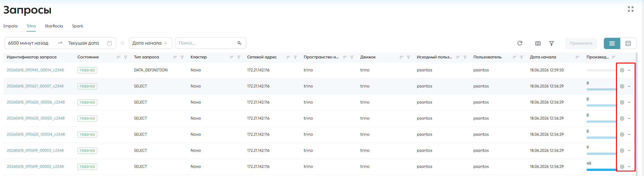Filter the Движок column
The height and width of the screenshot is (176, 644).
[408, 57]
